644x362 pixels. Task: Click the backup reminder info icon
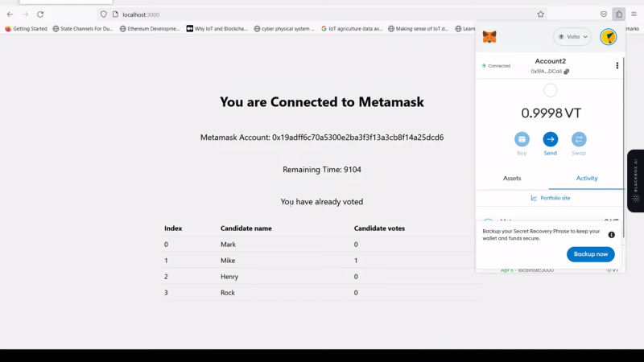[x=611, y=235]
